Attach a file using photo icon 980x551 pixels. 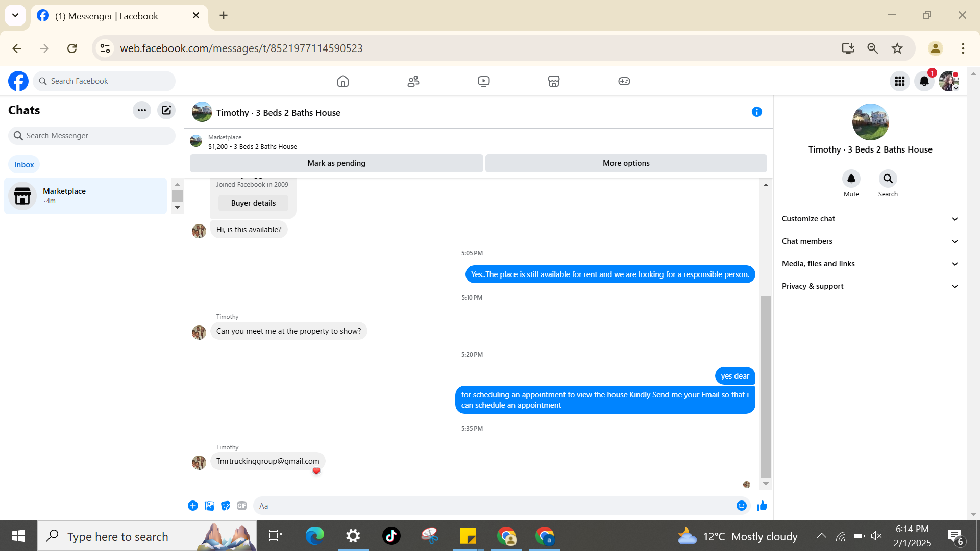209,506
